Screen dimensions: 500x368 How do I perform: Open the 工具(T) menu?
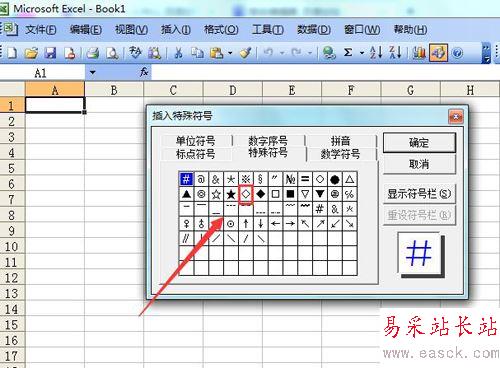[268, 30]
